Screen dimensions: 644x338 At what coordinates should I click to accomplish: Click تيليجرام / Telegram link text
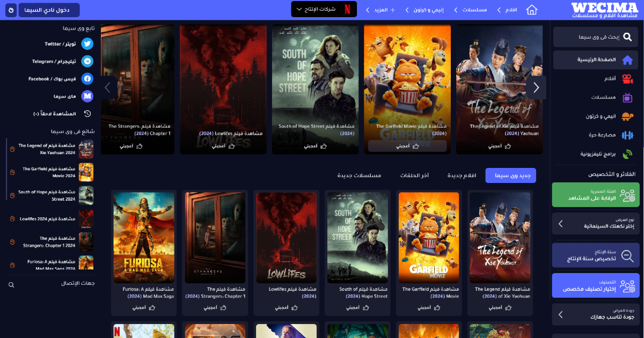tap(54, 61)
